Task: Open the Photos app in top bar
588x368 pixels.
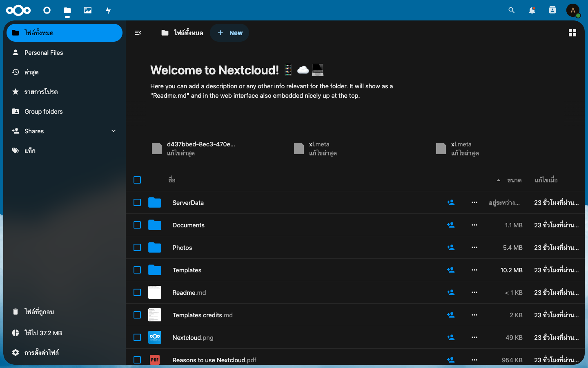Action: [88, 10]
